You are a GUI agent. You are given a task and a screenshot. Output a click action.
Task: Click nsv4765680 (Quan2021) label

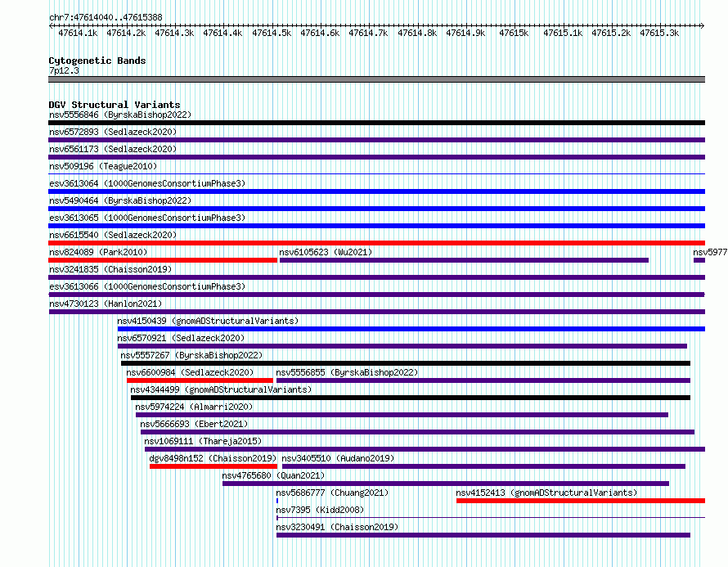point(273,475)
